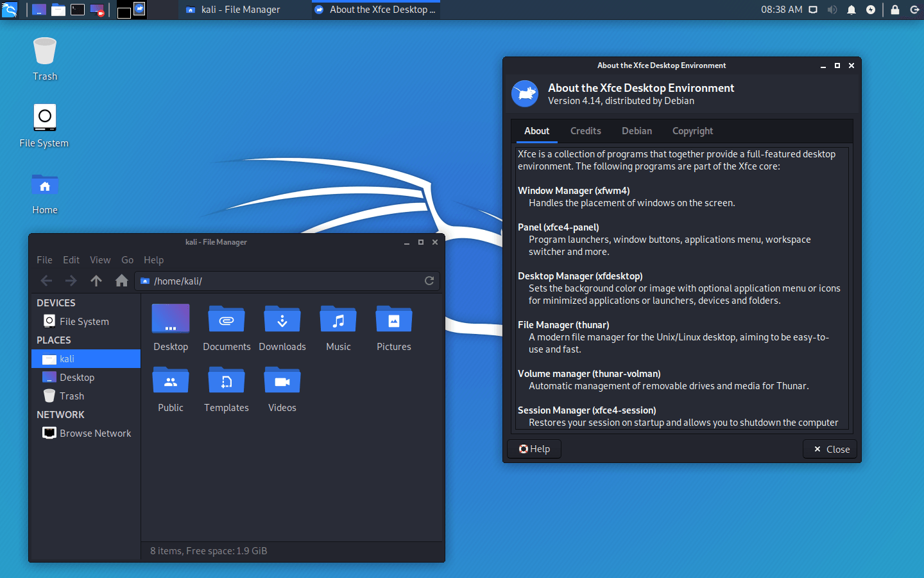Select kali in sidebar places
The image size is (924, 578).
pos(86,359)
